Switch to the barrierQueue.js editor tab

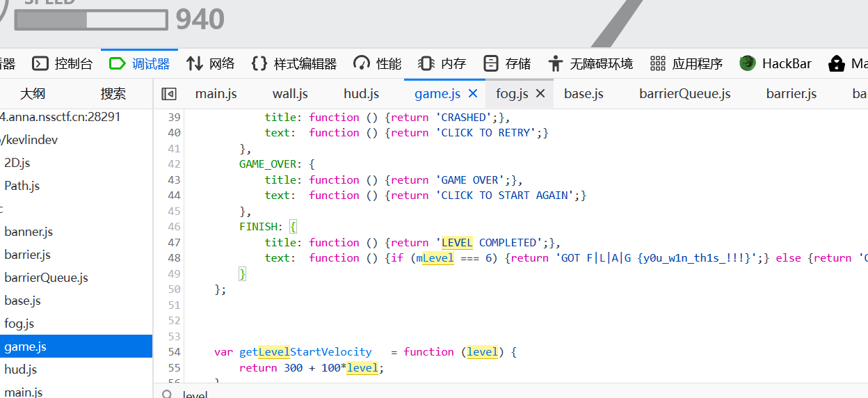tap(684, 94)
